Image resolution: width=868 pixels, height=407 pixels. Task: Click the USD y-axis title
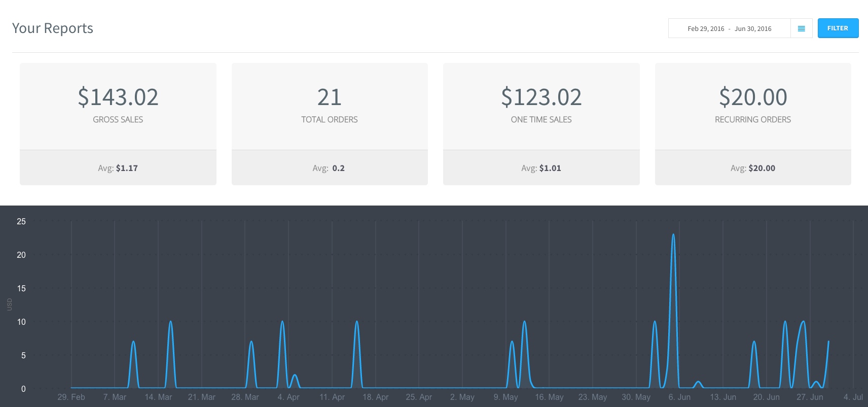coord(10,304)
